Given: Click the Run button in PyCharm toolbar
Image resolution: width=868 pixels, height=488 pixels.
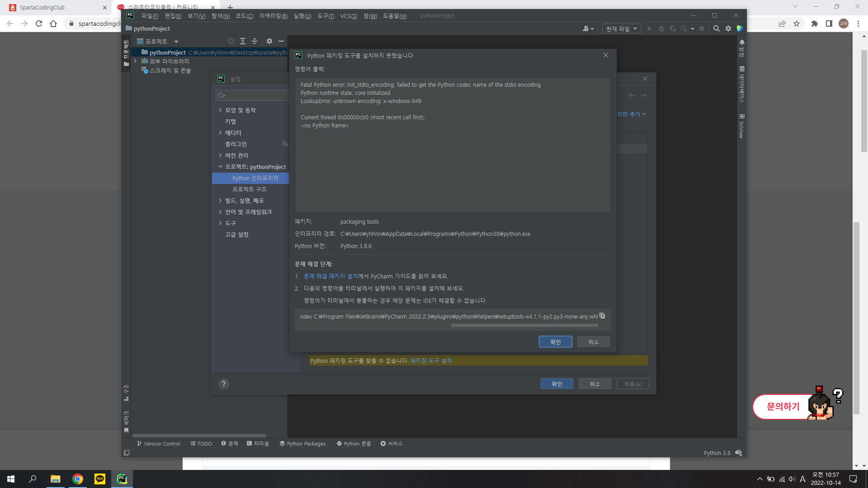Looking at the screenshot, I should coord(650,28).
